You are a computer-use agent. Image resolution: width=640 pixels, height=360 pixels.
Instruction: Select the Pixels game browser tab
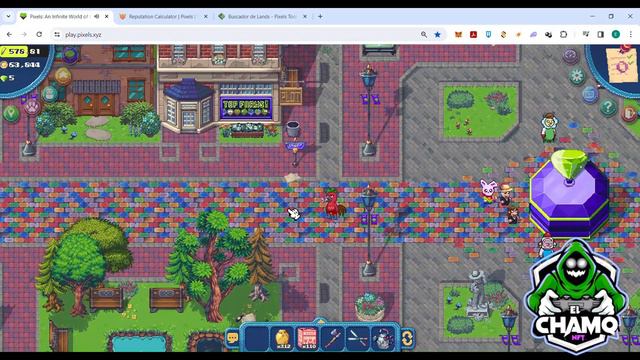pyautogui.click(x=58, y=17)
